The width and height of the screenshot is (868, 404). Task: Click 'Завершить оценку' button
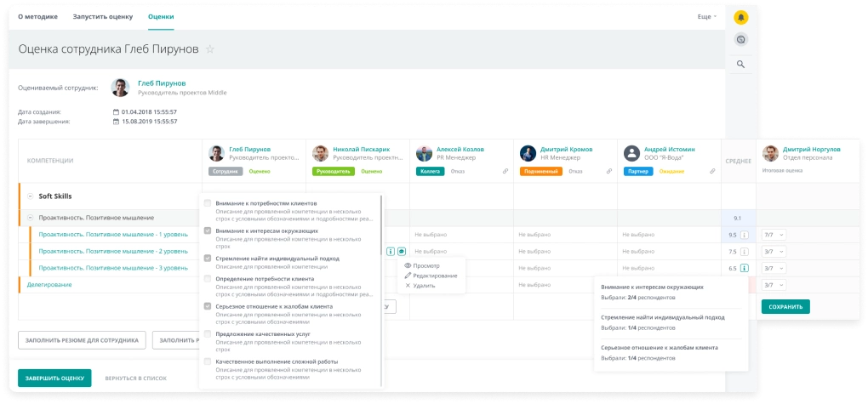coord(54,378)
